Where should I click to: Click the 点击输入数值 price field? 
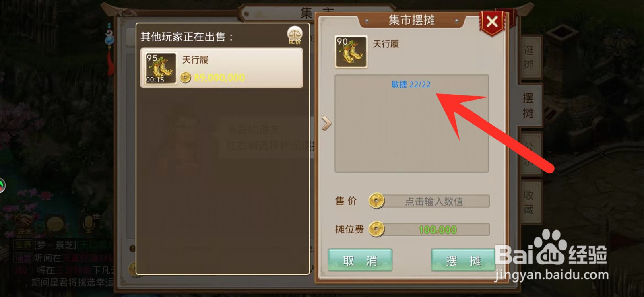[x=434, y=201]
